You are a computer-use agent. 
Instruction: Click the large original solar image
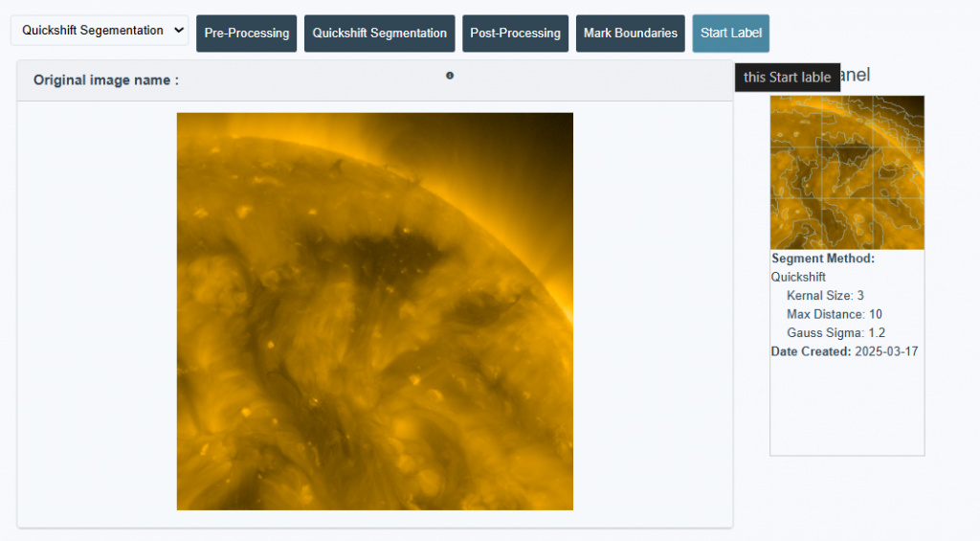[x=374, y=311]
